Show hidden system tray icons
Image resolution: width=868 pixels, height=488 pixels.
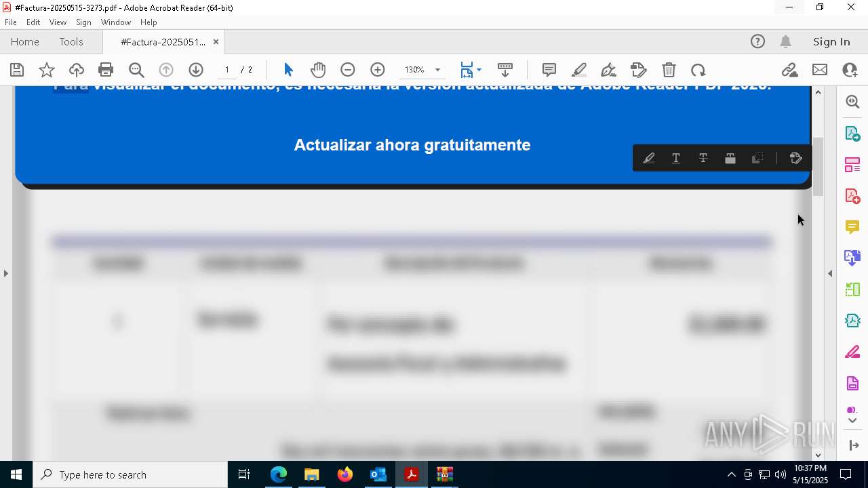pyautogui.click(x=731, y=474)
